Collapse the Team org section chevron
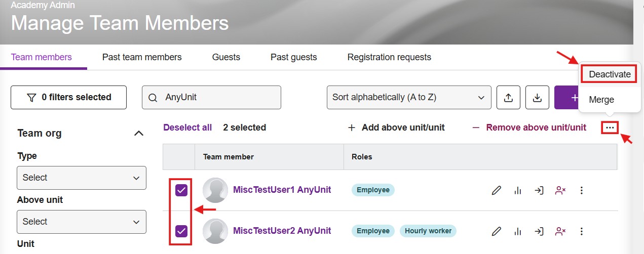The image size is (644, 254). [138, 133]
